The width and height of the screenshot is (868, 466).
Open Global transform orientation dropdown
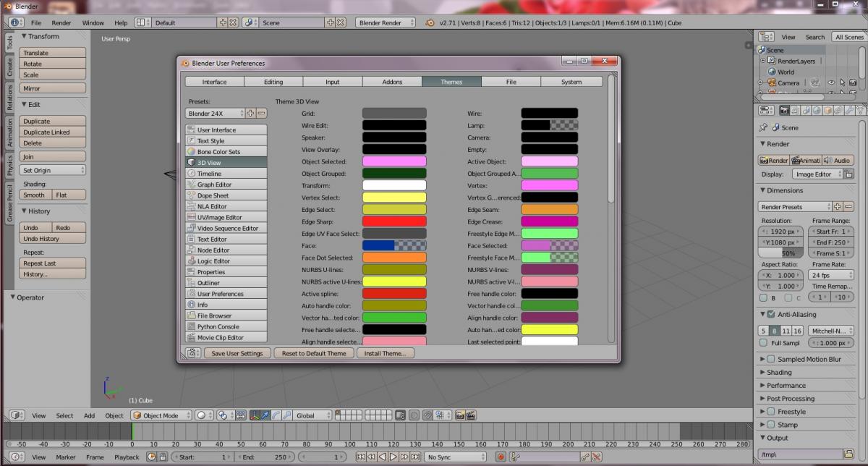point(312,415)
